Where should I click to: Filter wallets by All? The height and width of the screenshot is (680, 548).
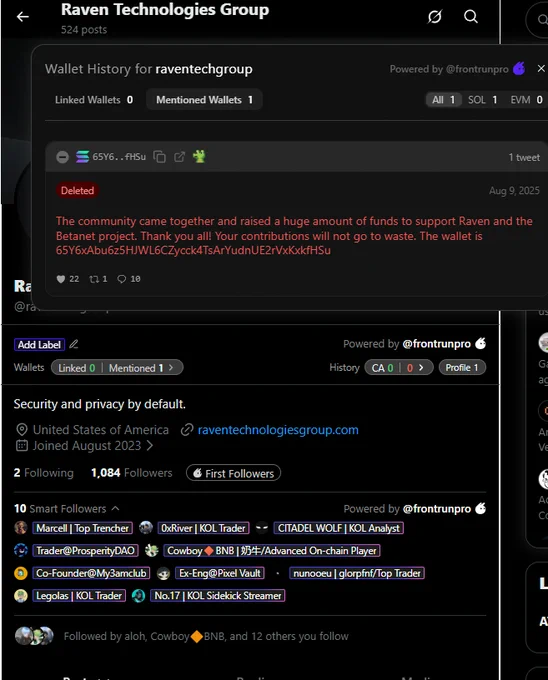[x=444, y=100]
